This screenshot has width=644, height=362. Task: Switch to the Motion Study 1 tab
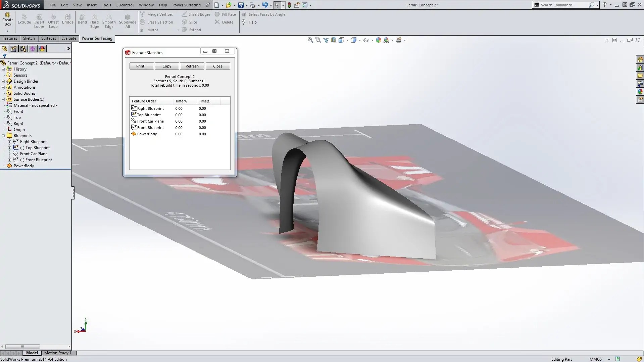pos(58,353)
